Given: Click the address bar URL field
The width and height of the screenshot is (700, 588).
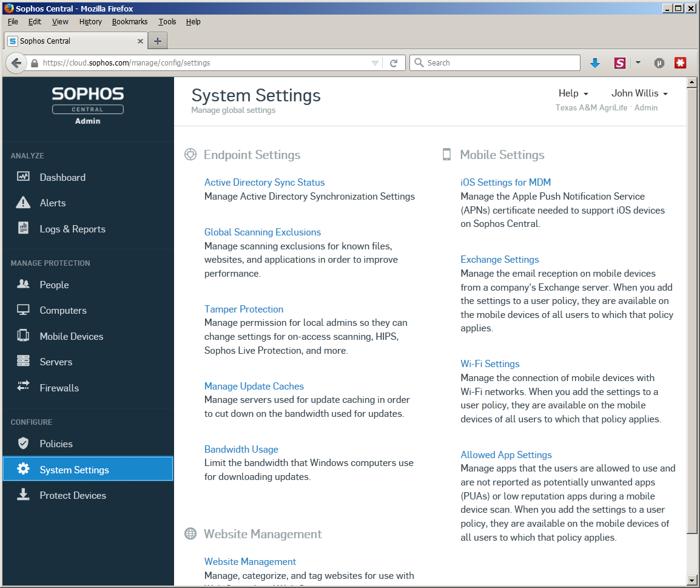Looking at the screenshot, I should pos(206,63).
